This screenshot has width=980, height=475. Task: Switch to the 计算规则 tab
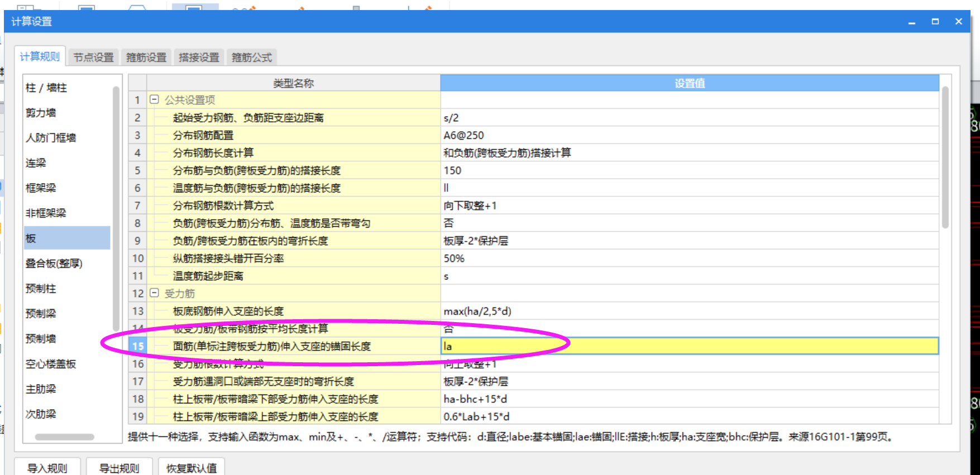(40, 56)
